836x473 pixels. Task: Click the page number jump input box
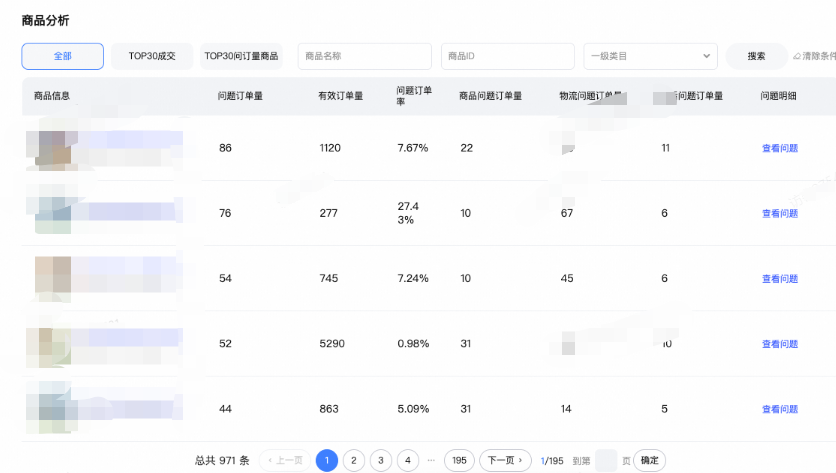tap(606, 460)
